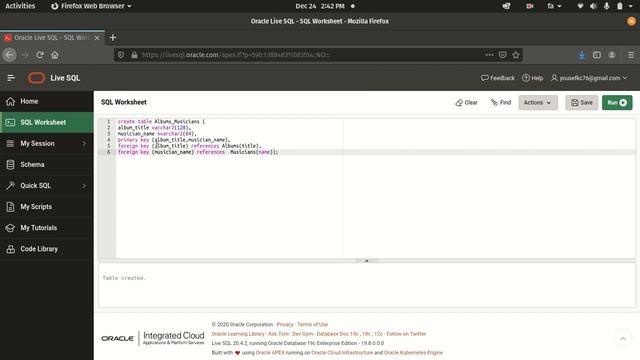
Task: Select the Oracle Live SQL browser tab
Action: tap(52, 38)
